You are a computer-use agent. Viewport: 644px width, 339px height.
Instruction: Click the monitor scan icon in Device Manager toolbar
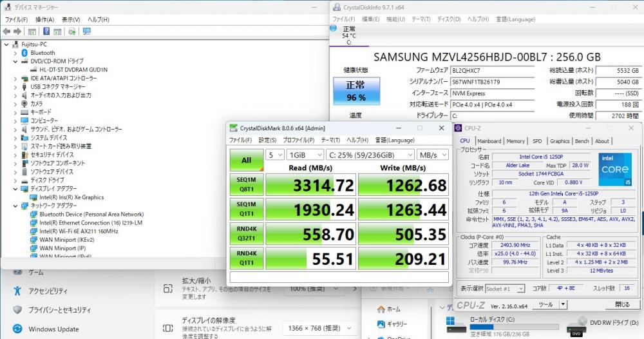coord(87,31)
